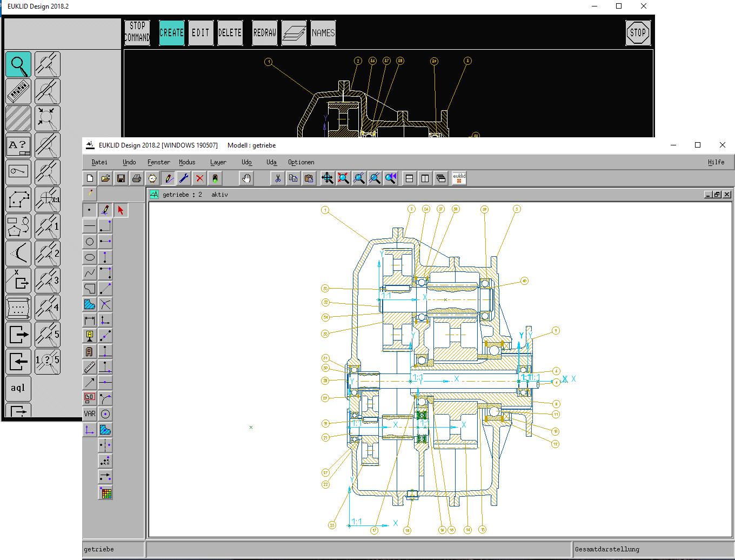Click the euklid logo toolbar button

click(x=459, y=178)
